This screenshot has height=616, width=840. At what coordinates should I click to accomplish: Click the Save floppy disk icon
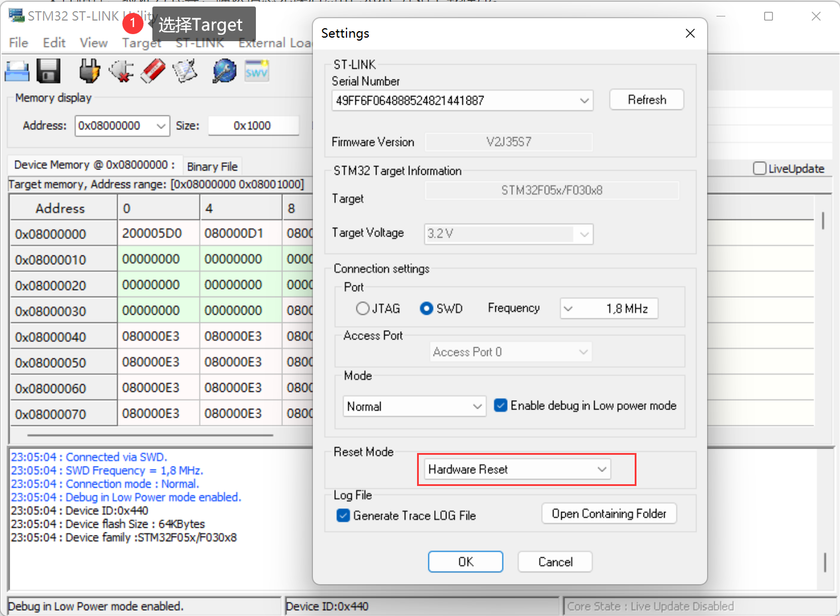click(x=49, y=72)
